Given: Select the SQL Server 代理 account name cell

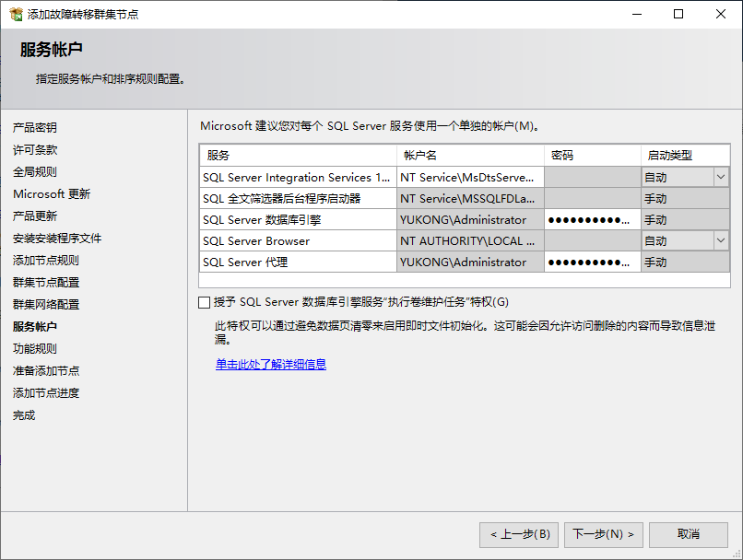Looking at the screenshot, I should (x=470, y=262).
